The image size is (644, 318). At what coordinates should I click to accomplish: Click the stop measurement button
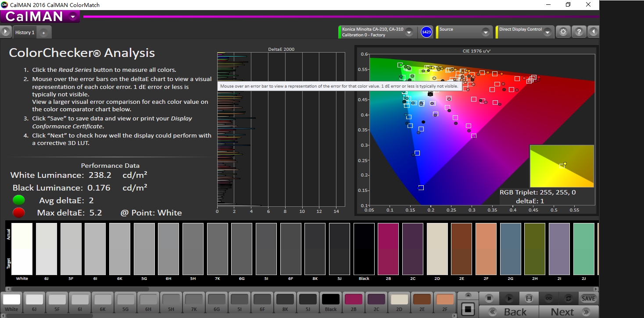point(489,298)
